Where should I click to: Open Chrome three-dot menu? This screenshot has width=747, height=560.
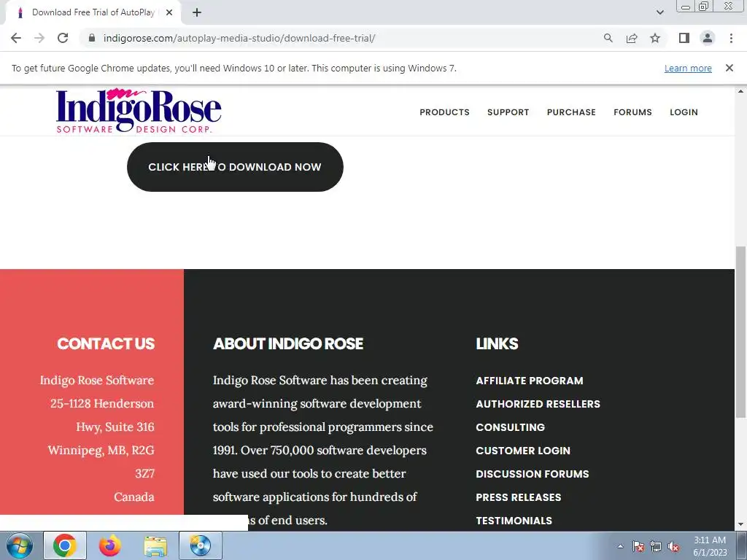731,38
